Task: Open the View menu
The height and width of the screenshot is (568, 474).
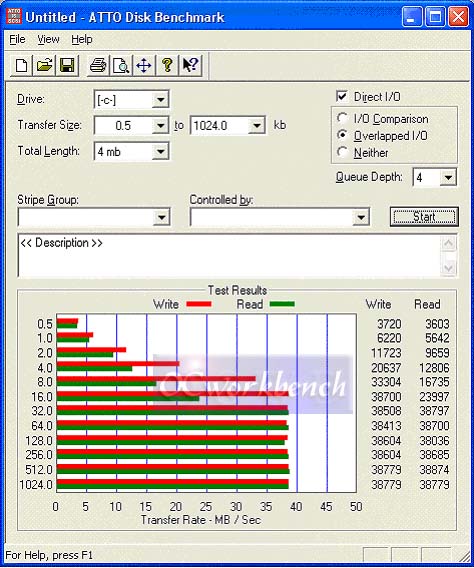Action: (x=48, y=39)
